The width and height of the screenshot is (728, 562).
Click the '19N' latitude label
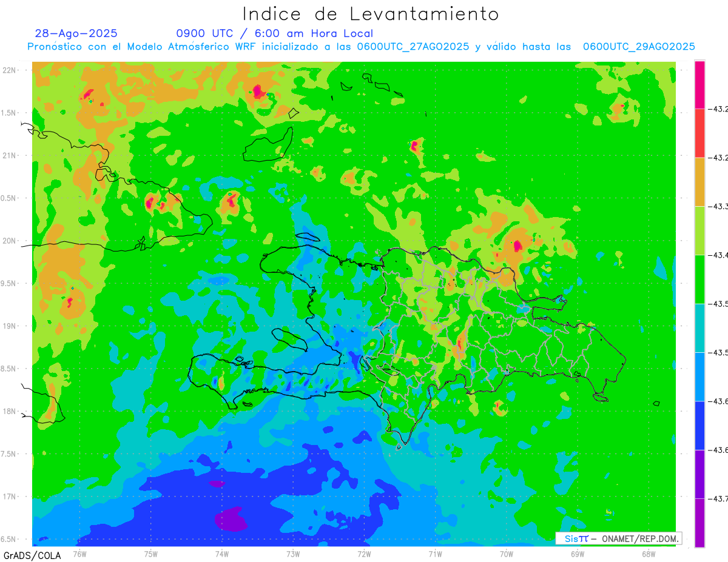pyautogui.click(x=8, y=326)
